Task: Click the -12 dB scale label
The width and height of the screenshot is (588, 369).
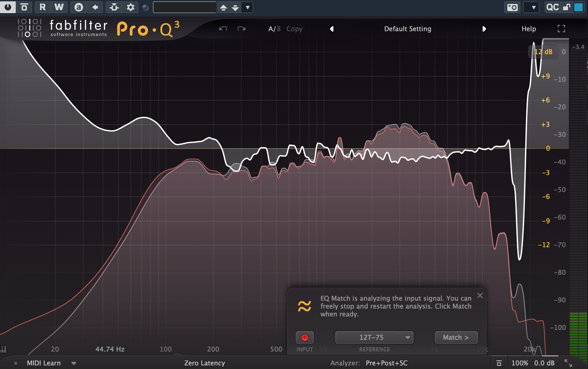Action: tap(544, 245)
